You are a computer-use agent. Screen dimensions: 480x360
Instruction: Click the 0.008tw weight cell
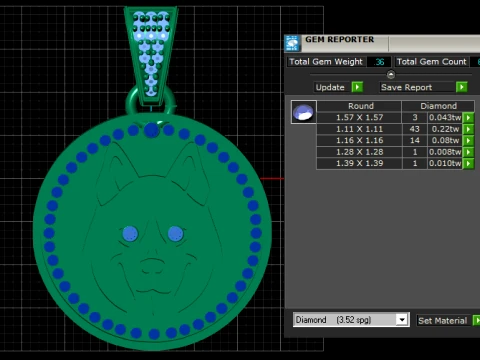click(445, 152)
